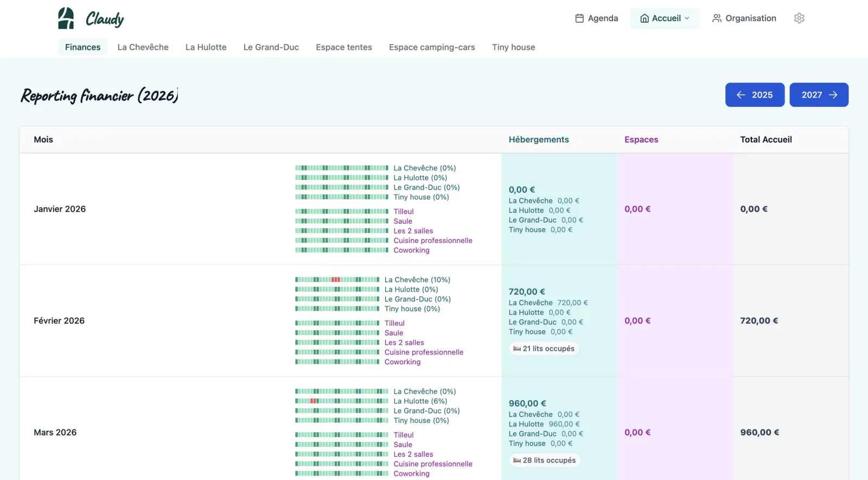Open the Espace camping-cars tab
The image size is (868, 480).
click(x=432, y=47)
